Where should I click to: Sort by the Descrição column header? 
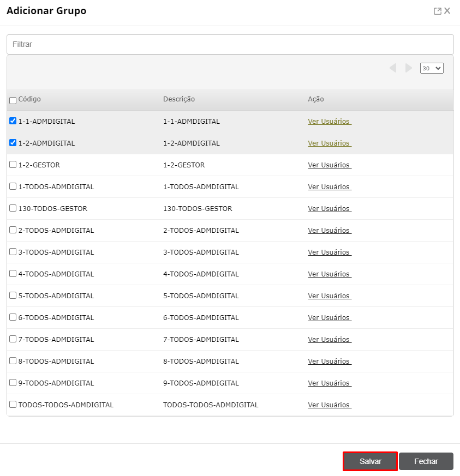(x=179, y=99)
